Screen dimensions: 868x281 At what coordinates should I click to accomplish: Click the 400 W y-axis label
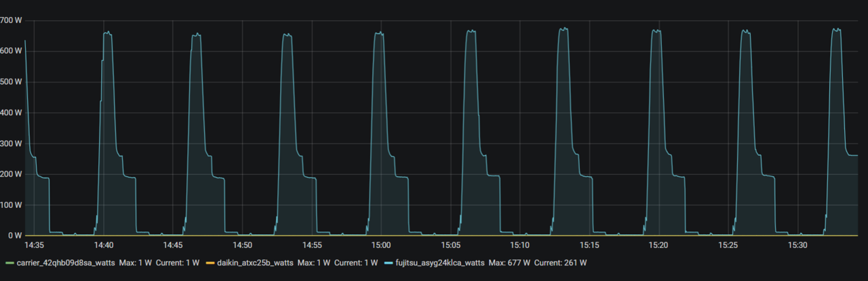coord(11,112)
